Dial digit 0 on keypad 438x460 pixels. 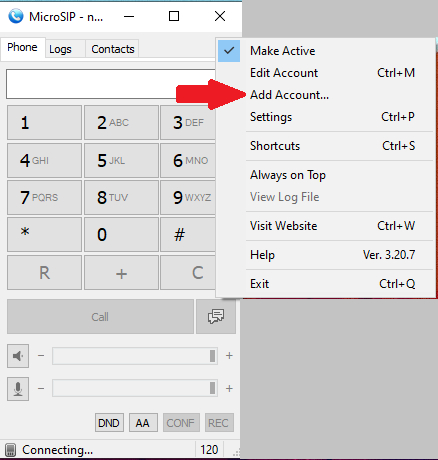[121, 234]
